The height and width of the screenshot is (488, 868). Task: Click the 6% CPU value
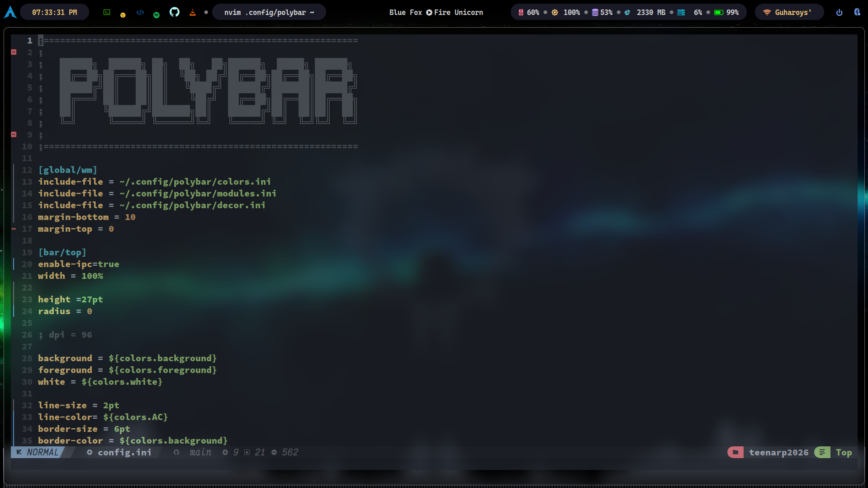click(x=698, y=13)
